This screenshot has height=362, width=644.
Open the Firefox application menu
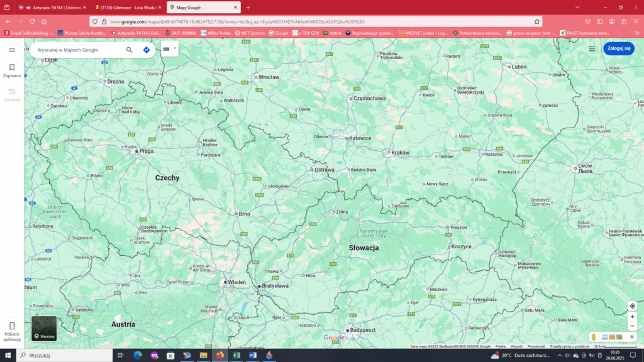coord(636,22)
